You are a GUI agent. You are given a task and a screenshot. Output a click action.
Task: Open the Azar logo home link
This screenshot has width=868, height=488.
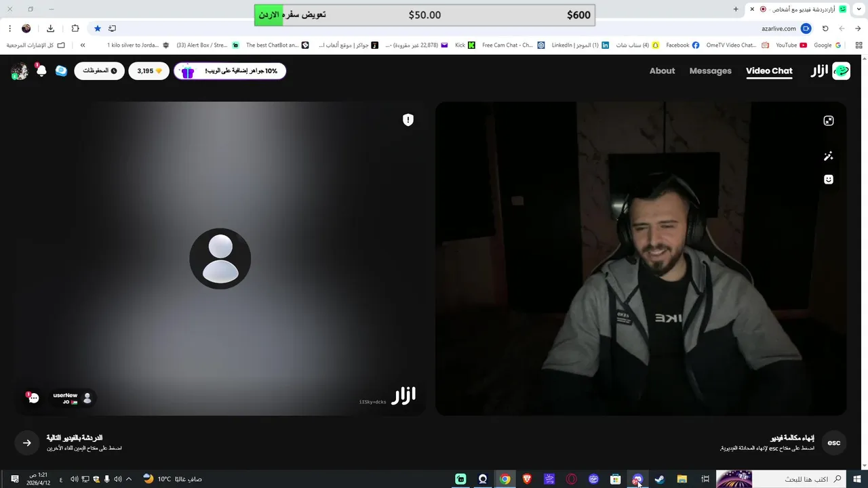831,71
